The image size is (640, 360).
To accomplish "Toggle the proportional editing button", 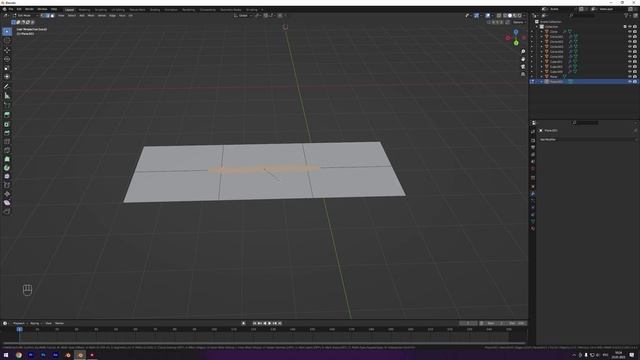I will coord(280,16).
